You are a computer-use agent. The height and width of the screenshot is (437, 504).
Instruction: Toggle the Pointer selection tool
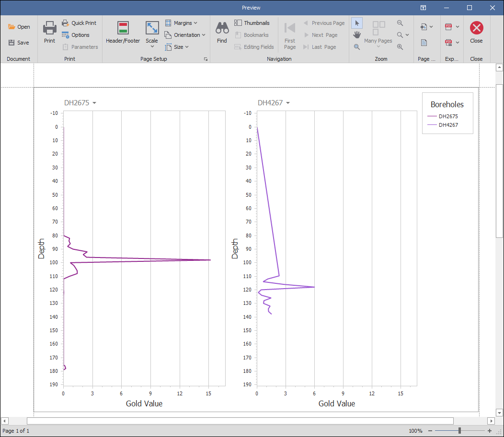pyautogui.click(x=357, y=23)
